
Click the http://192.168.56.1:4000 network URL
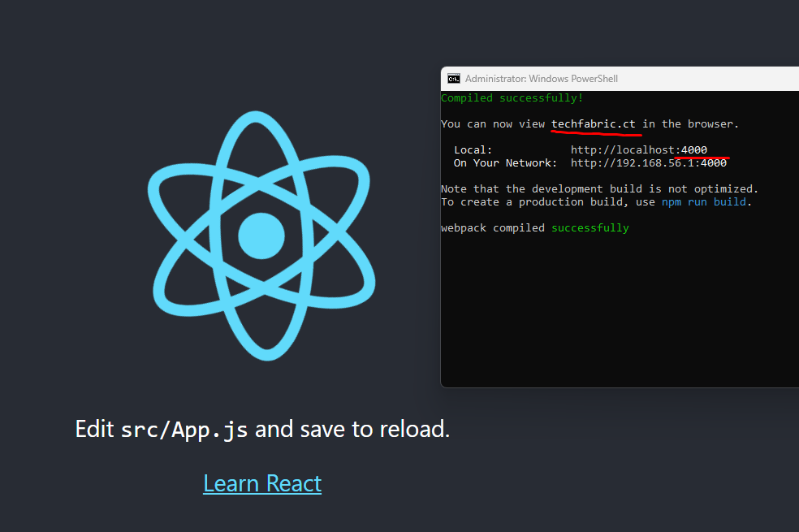click(x=649, y=163)
